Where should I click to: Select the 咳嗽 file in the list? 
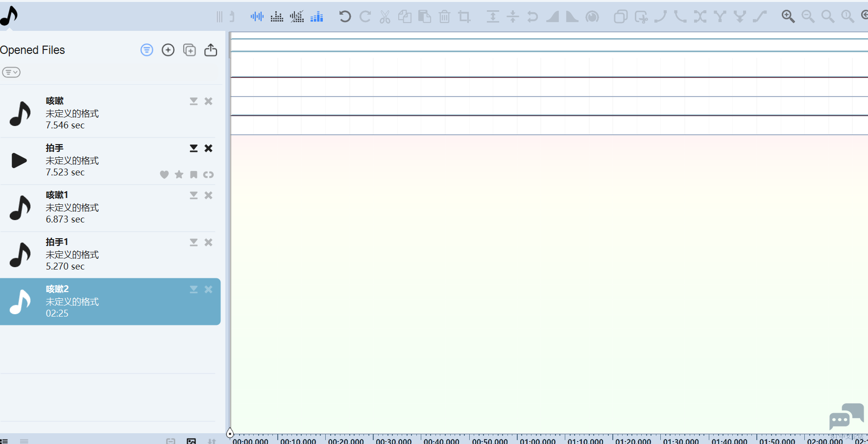(98, 113)
